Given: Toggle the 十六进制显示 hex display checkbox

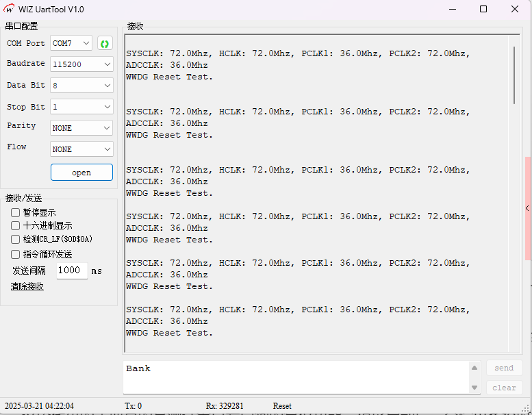Looking at the screenshot, I should point(16,226).
